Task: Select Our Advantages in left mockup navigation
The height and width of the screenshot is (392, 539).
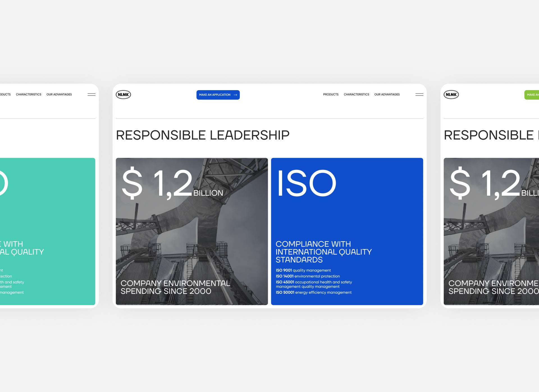Action: (x=59, y=95)
